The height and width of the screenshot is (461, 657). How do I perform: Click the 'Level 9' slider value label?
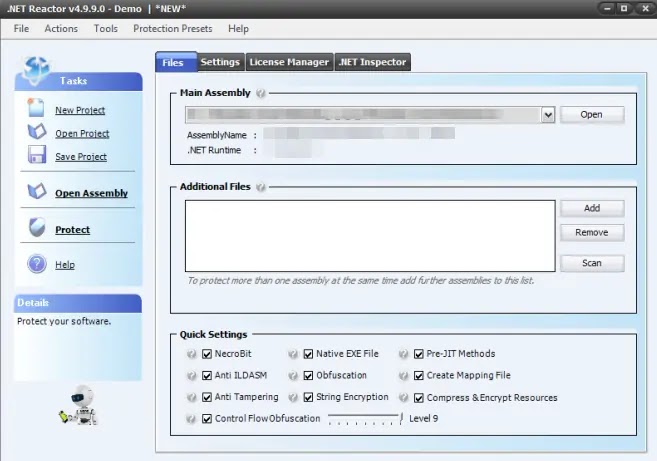(x=424, y=419)
